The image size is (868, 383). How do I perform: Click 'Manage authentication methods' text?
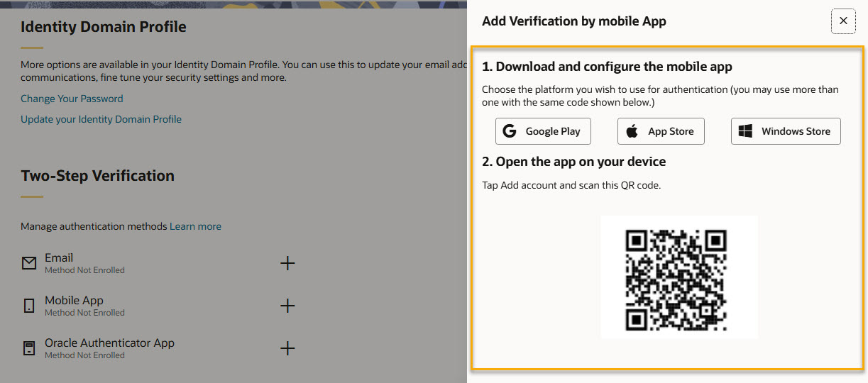94,226
